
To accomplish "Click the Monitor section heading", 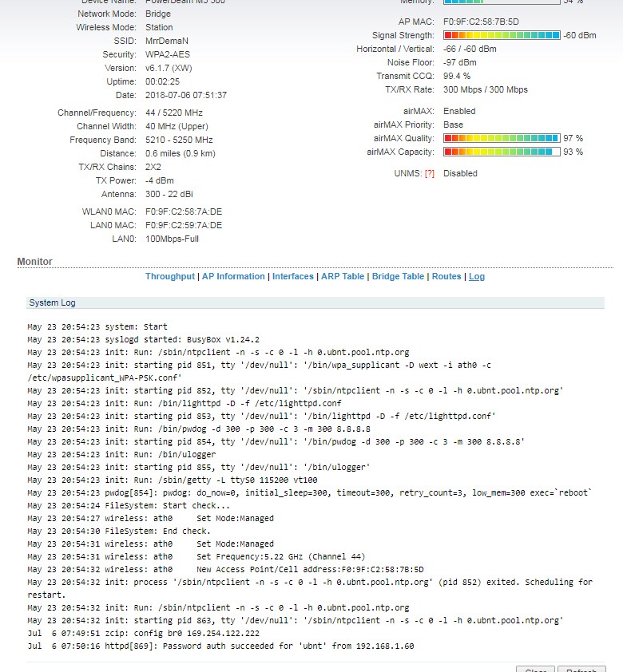I will click(34, 262).
